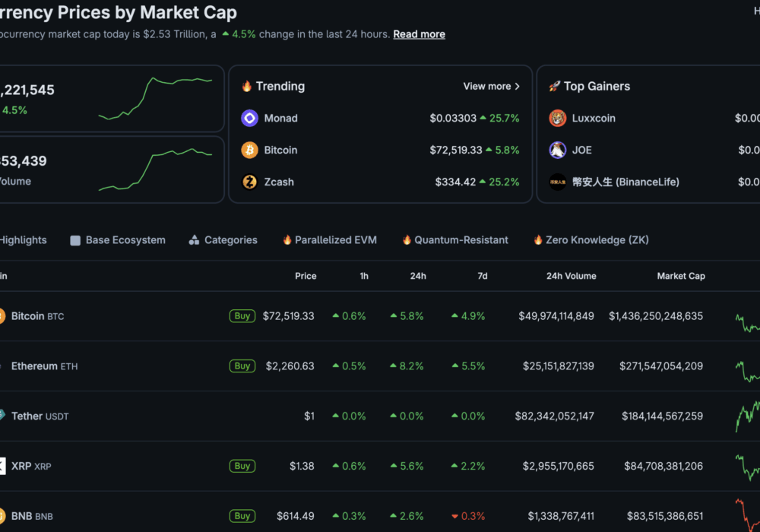Viewport: 760px width, 532px height.
Task: Sort table by 24h Volume column
Action: [571, 276]
